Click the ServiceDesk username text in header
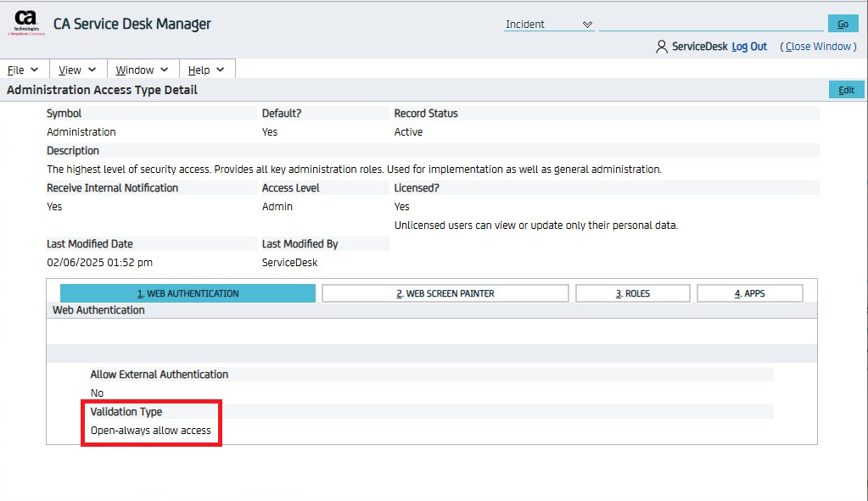Screen dimensions: 868x501 [x=700, y=47]
